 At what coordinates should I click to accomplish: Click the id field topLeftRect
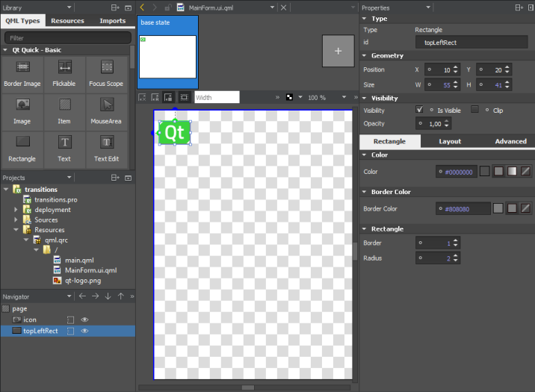click(x=471, y=43)
